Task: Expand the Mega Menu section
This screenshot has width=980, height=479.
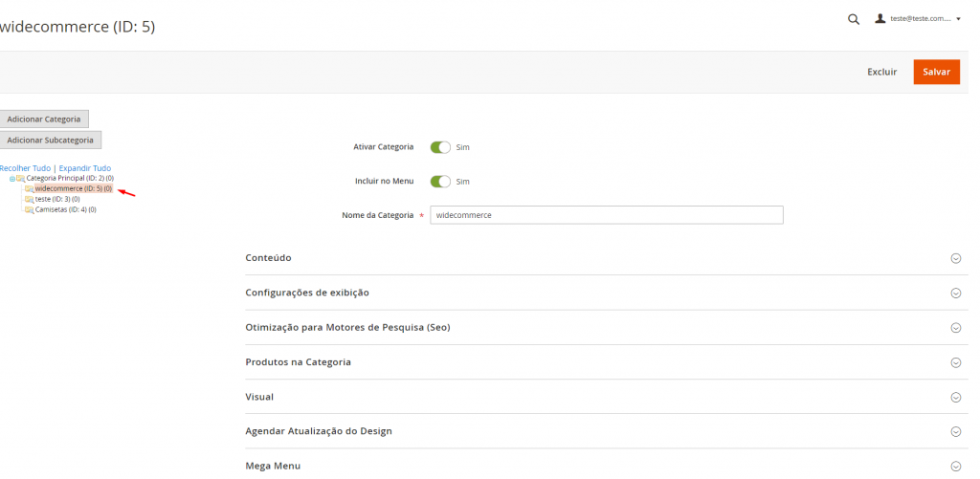Action: (606, 466)
